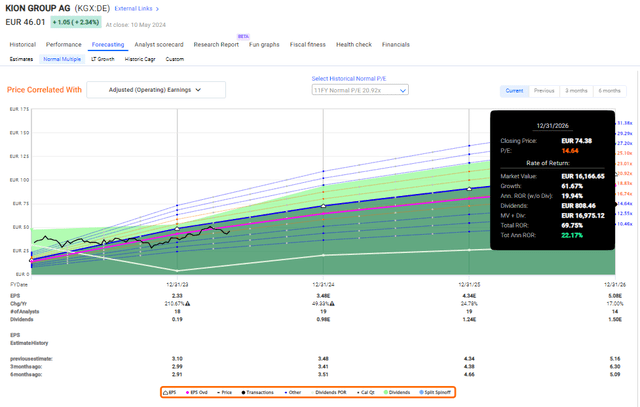Click the warning icon beside 210.67%

187,304
